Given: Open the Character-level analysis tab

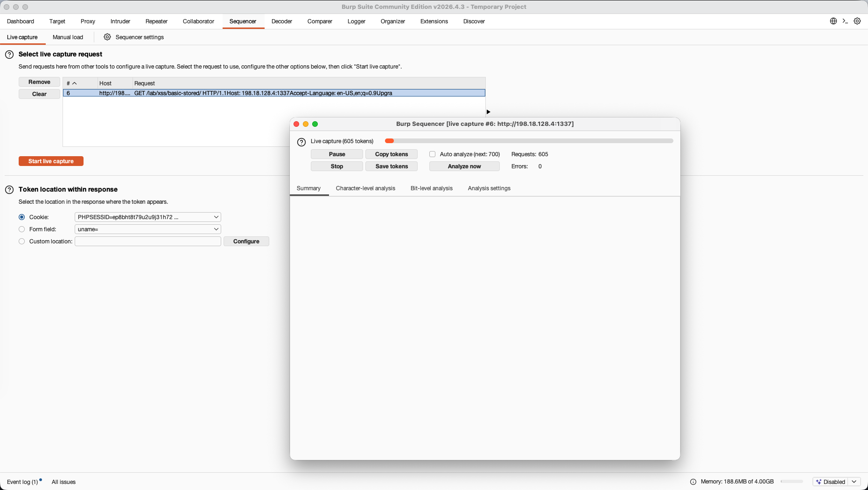Looking at the screenshot, I should 365,188.
